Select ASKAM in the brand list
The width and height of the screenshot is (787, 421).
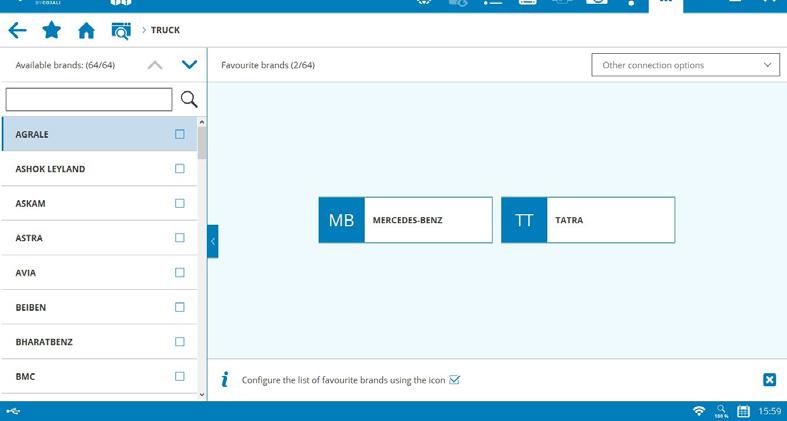[x=100, y=203]
